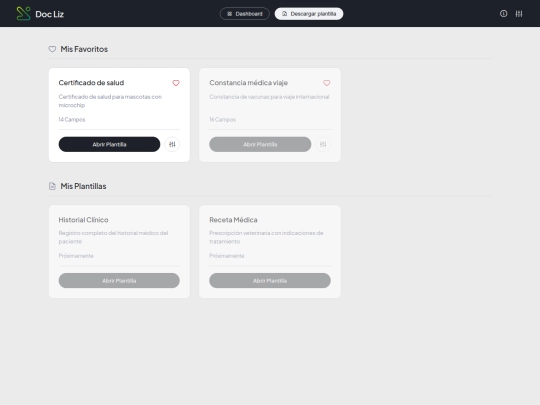Open Certificado de salud with Abrir Plantilla

[x=109, y=144]
